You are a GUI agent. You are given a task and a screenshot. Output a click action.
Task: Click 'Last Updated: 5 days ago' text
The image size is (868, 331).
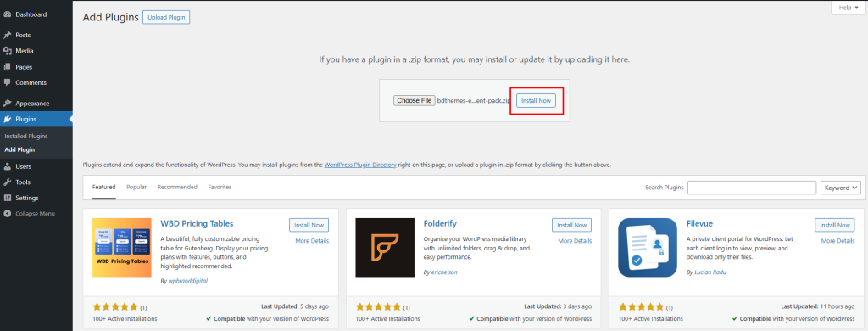[294, 306]
